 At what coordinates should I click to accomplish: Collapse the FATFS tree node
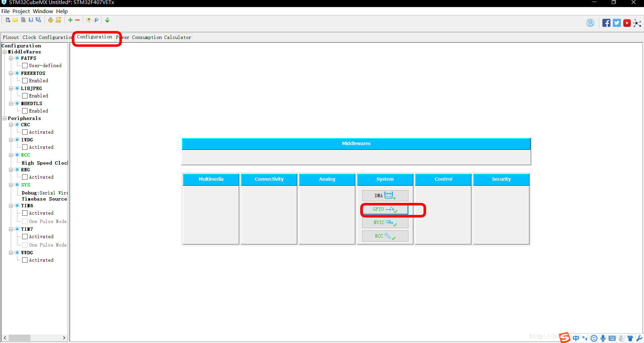11,58
